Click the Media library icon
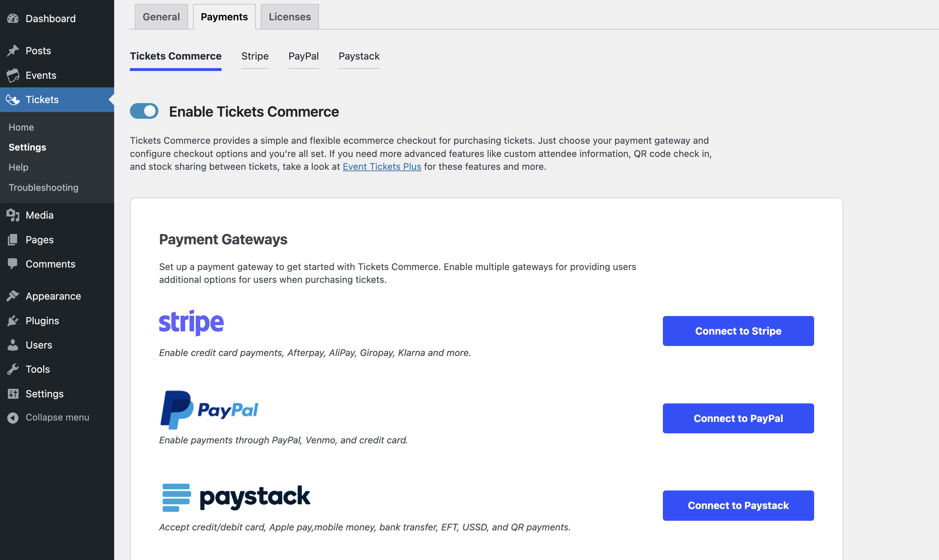The image size is (939, 560). pyautogui.click(x=13, y=215)
